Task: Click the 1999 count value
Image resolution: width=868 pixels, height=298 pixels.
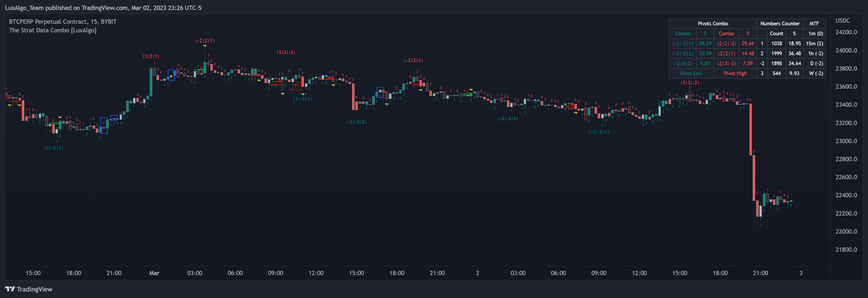Action: 776,54
